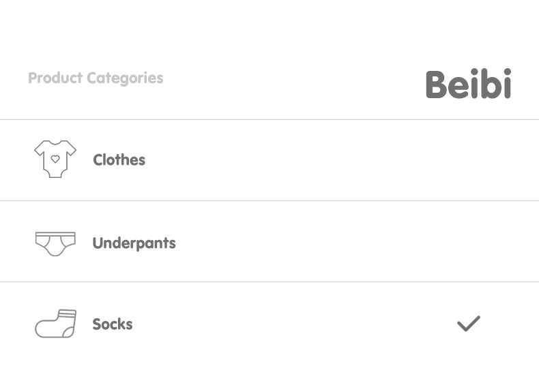Click the striped cuff of the sock icon
Image resolution: width=539 pixels, height=392 pixels.
pos(66,314)
